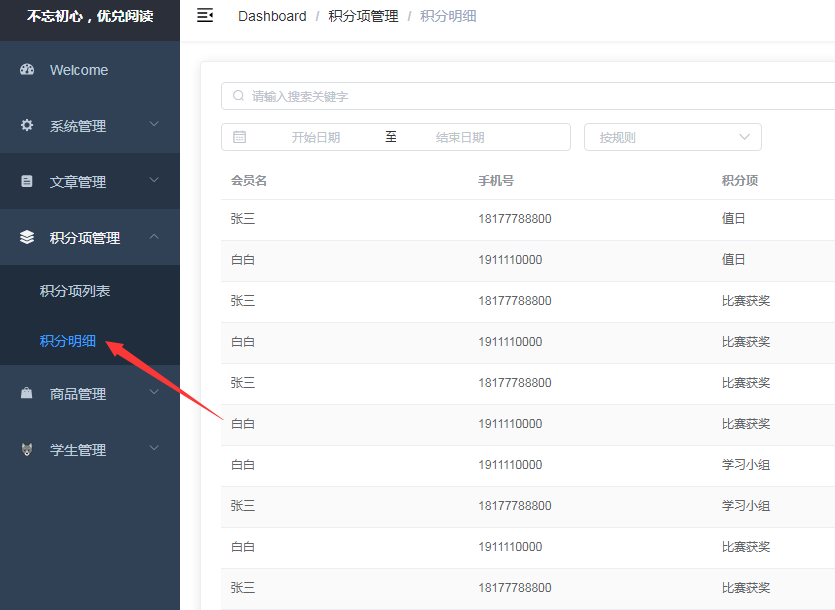
Task: Click the calendar icon in date range picker
Action: point(240,137)
